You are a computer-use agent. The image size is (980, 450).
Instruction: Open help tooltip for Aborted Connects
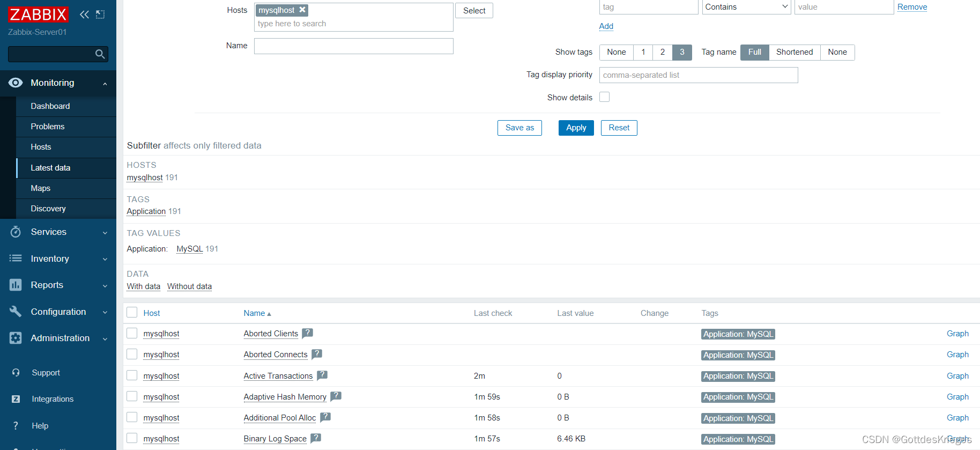(x=317, y=354)
